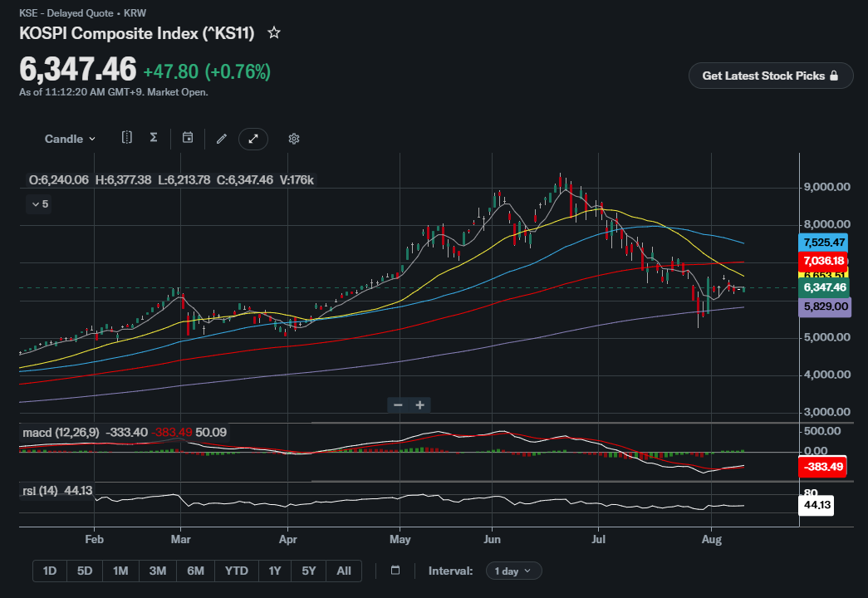868x598 pixels.
Task: Add KOSPI to watchlist with star icon
Action: tap(274, 32)
